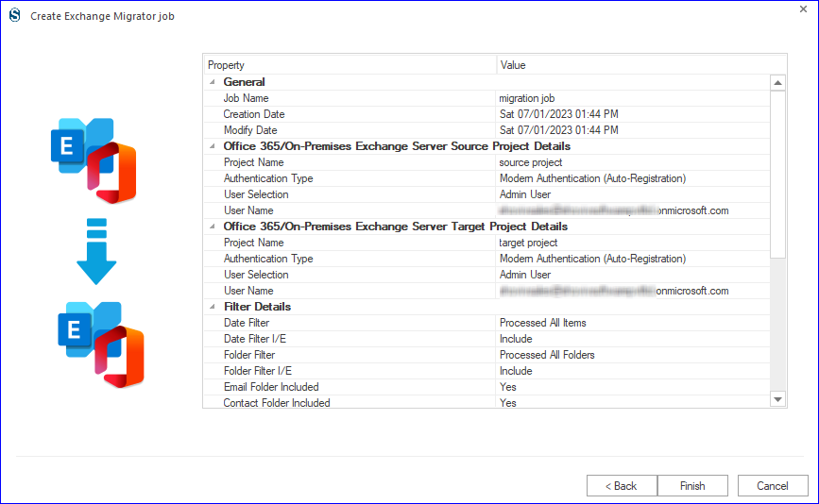Screen dimensions: 819x504
Task: Select the Date Filter I/E row
Action: (486, 339)
